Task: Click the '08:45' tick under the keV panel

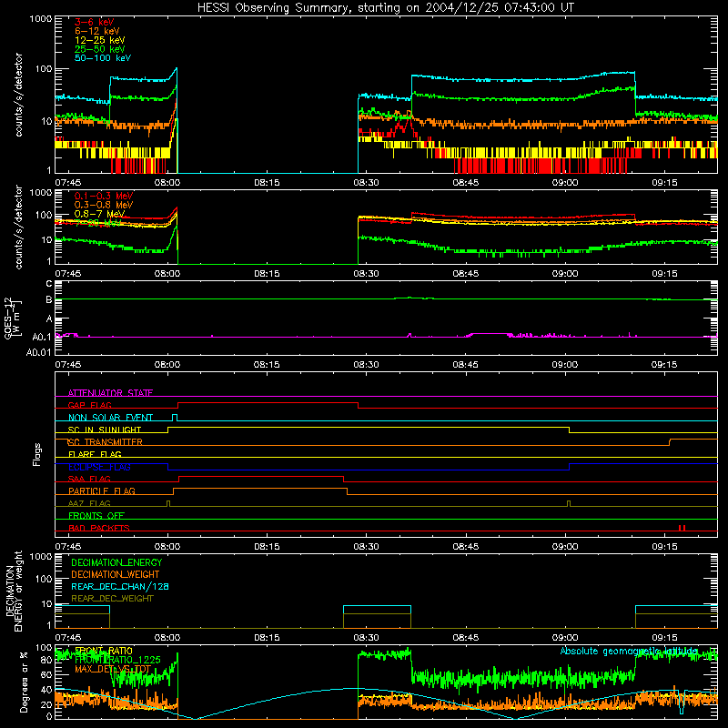Action: pos(466,183)
